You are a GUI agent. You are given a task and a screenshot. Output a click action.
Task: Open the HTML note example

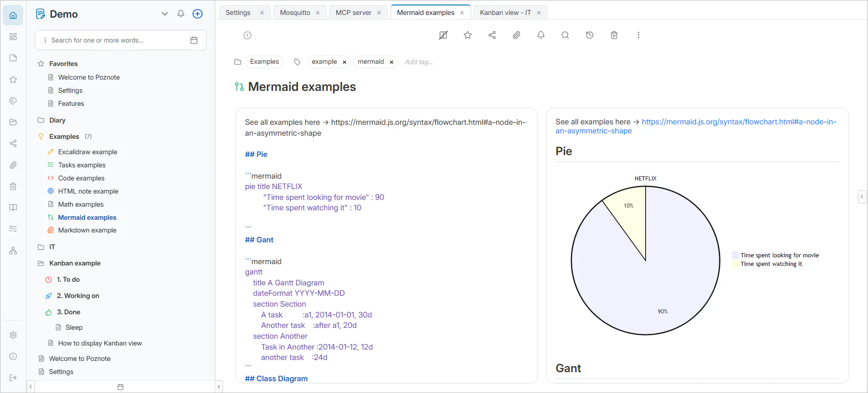tap(88, 191)
